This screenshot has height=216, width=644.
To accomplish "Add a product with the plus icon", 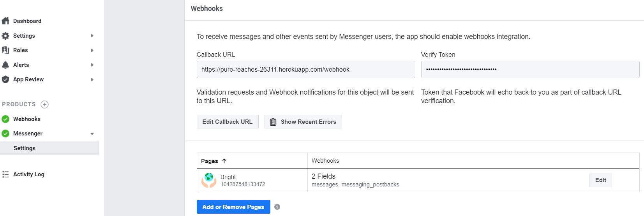I will (x=45, y=104).
